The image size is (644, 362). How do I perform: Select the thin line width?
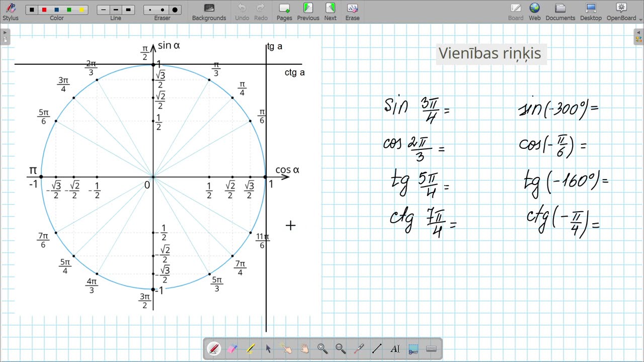104,10
